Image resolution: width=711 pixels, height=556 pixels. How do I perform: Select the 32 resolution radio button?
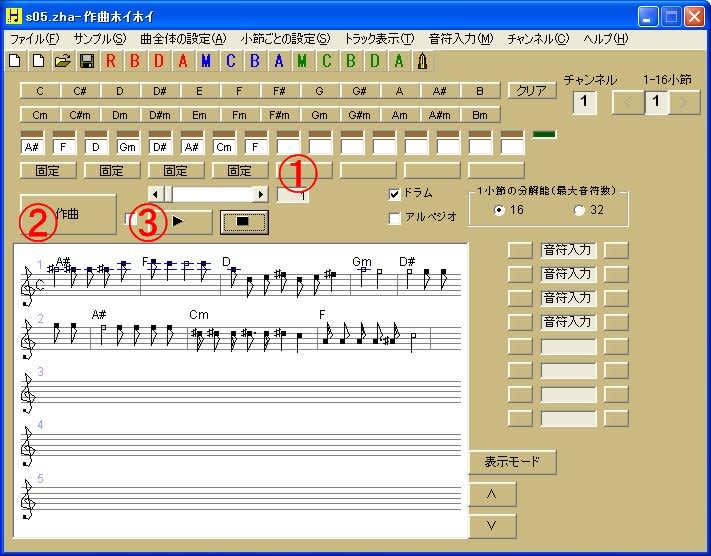(579, 210)
